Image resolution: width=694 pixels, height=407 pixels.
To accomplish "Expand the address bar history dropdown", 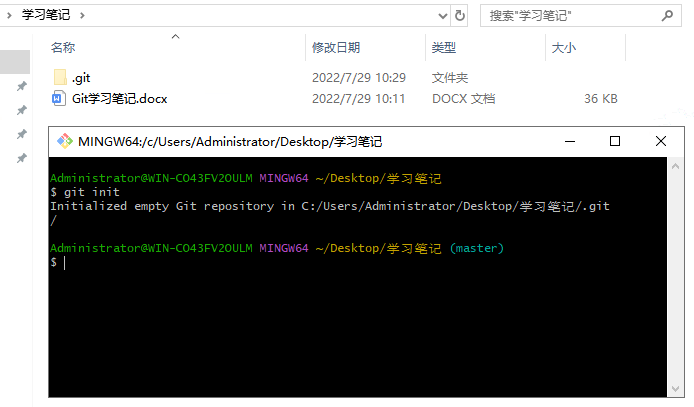I will pos(443,16).
